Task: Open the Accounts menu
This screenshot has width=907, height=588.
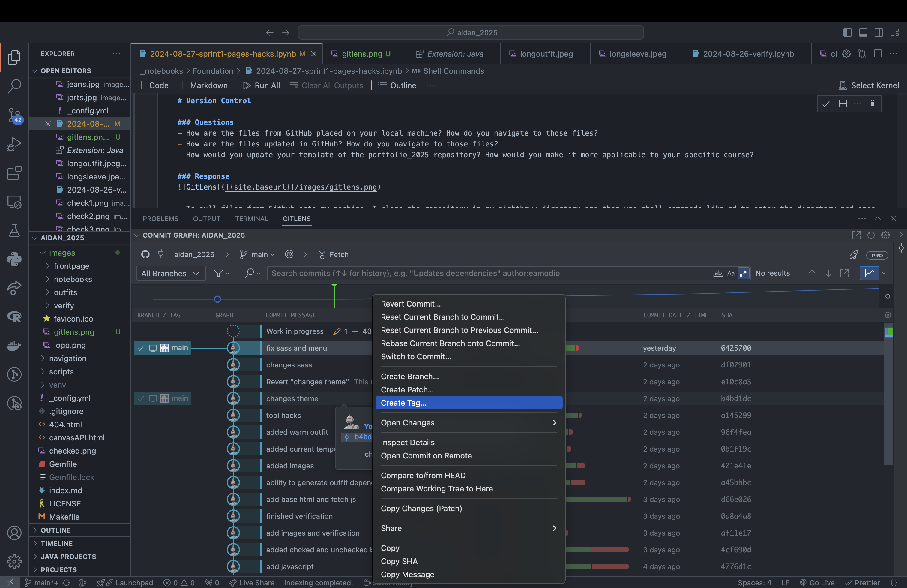Action: 14,533
